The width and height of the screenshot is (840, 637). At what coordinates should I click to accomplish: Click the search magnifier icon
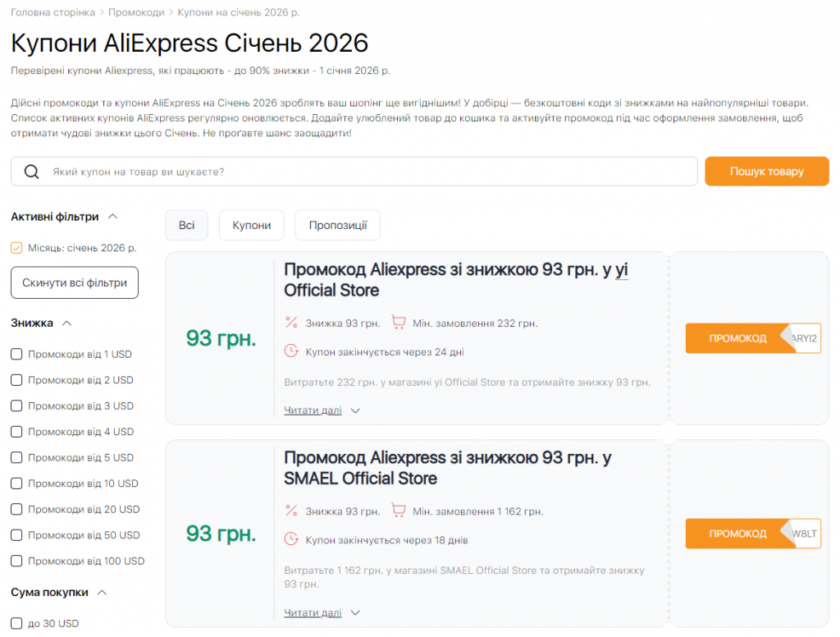coord(33,171)
